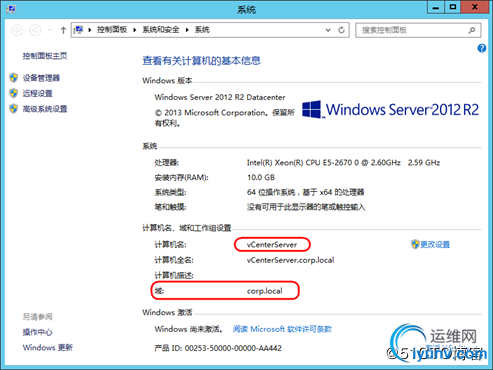Click 更改设置 link
Screen dimensions: 493x370
435,244
